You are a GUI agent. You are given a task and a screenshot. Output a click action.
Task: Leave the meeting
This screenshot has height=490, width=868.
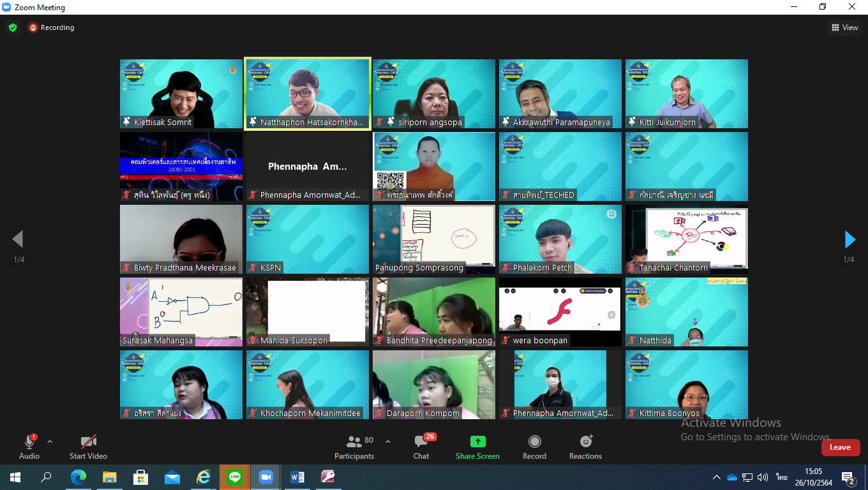[x=840, y=447]
